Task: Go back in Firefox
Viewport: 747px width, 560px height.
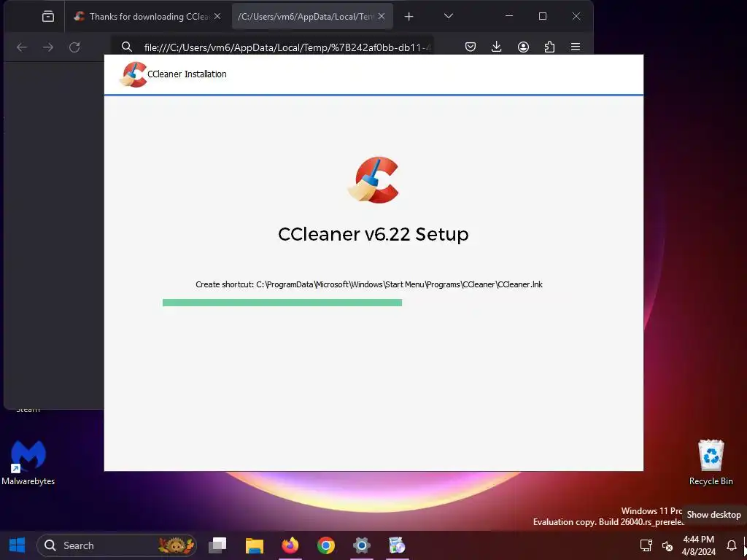Action: tap(22, 47)
